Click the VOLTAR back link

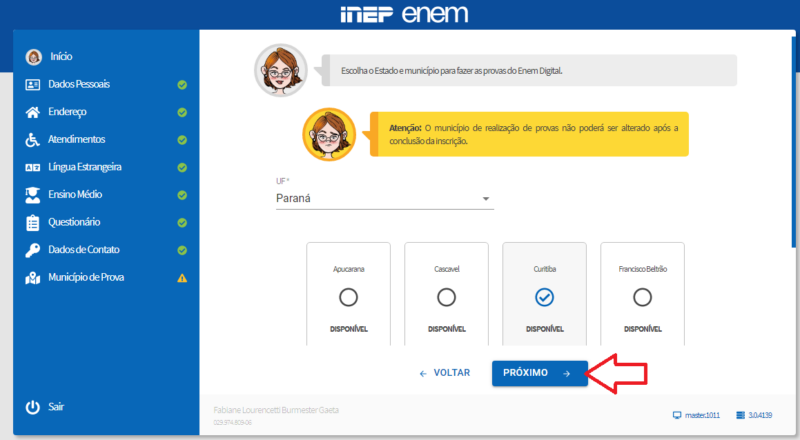click(x=444, y=373)
